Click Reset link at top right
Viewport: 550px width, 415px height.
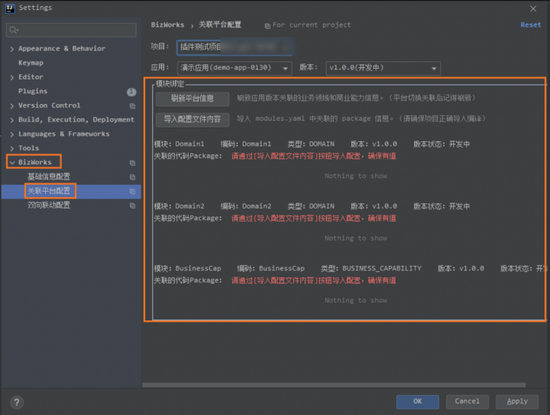point(530,25)
